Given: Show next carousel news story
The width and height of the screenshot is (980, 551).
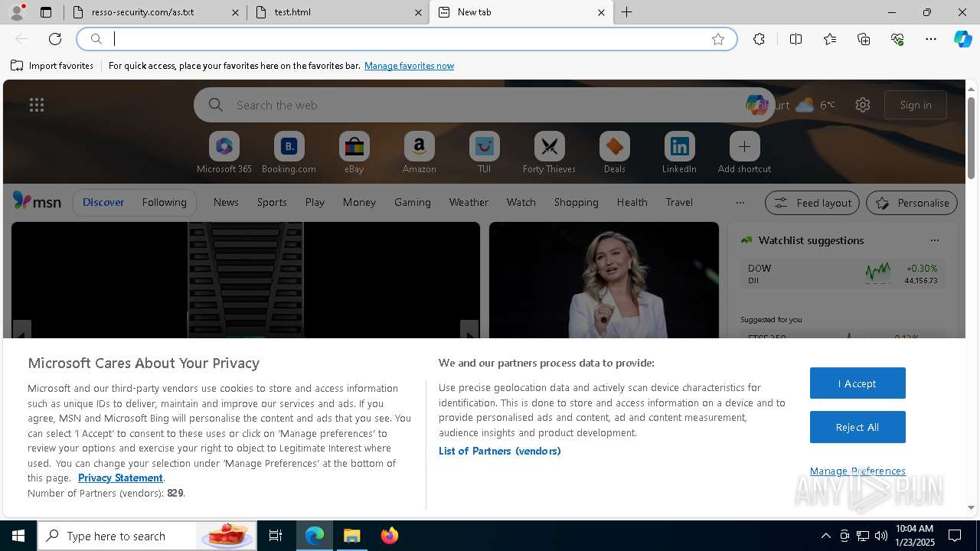Looking at the screenshot, I should (x=469, y=331).
